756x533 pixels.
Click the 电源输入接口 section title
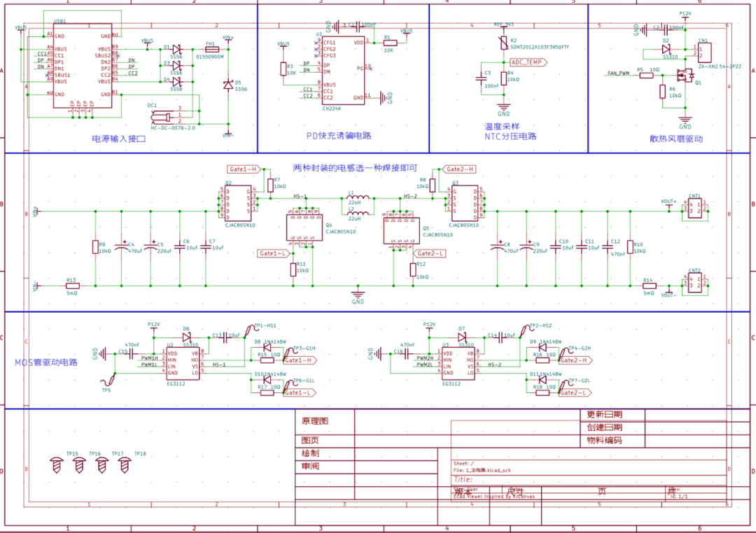coord(118,138)
